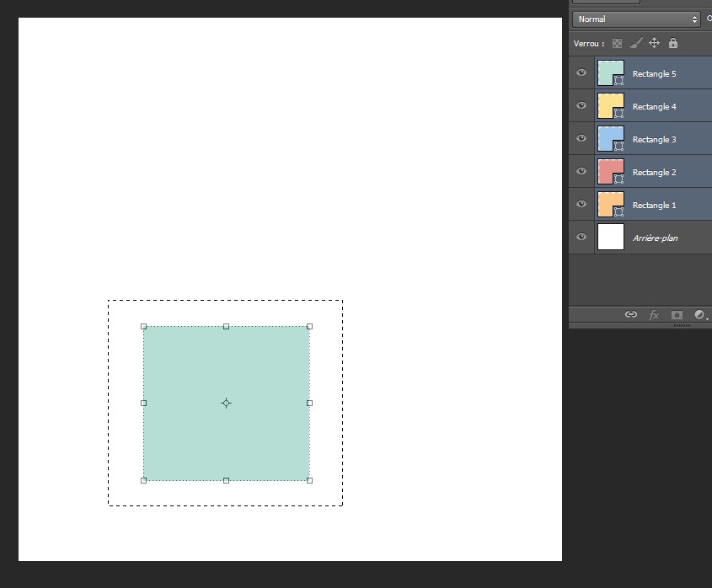Viewport: 712px width, 588px height.
Task: Toggle visibility of Rectangle 3 layer
Action: click(581, 138)
